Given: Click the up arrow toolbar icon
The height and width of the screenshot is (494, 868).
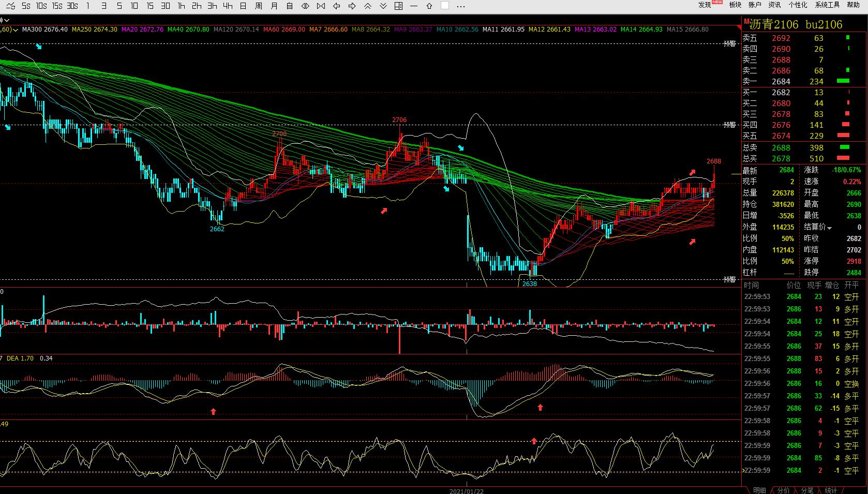Looking at the screenshot, I should pyautogui.click(x=429, y=6).
